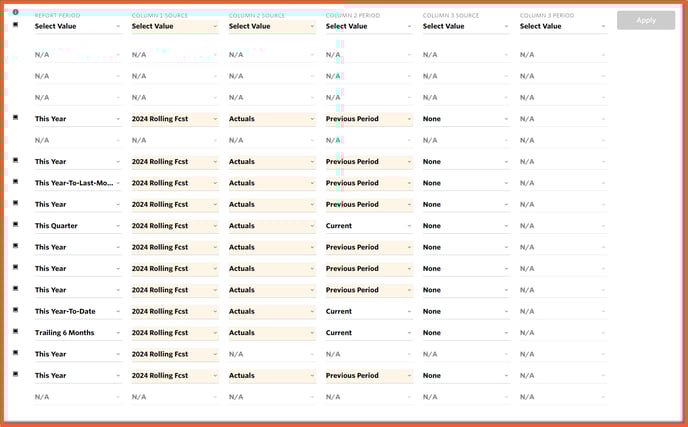Open 2024 Rolling Fcst in This Year-To-Last-Mo row

coord(175,183)
